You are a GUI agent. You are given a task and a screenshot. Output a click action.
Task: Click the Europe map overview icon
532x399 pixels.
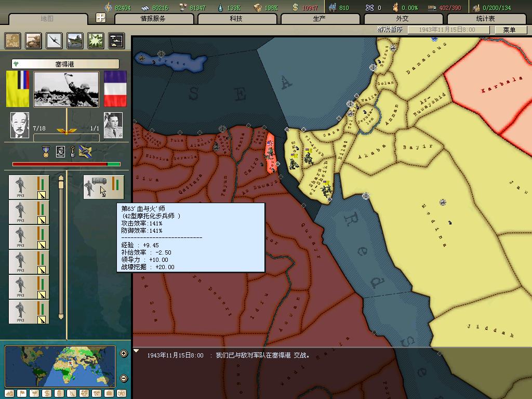13,41
